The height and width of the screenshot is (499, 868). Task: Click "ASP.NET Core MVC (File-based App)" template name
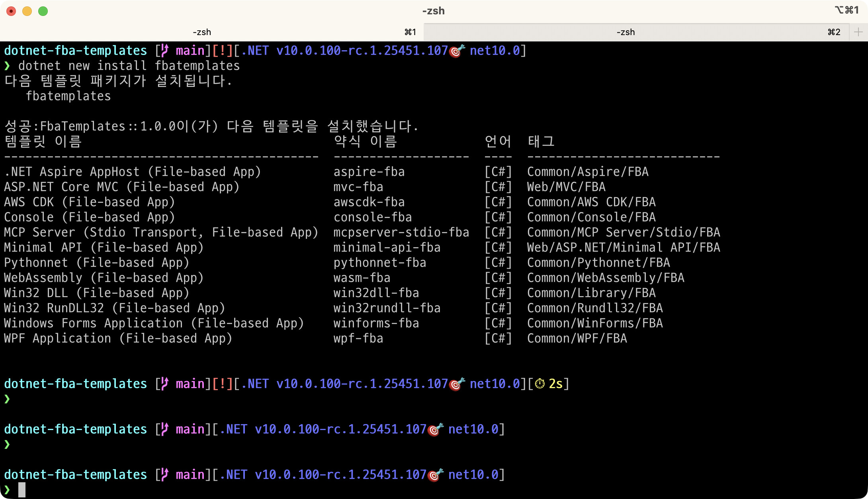coord(121,187)
